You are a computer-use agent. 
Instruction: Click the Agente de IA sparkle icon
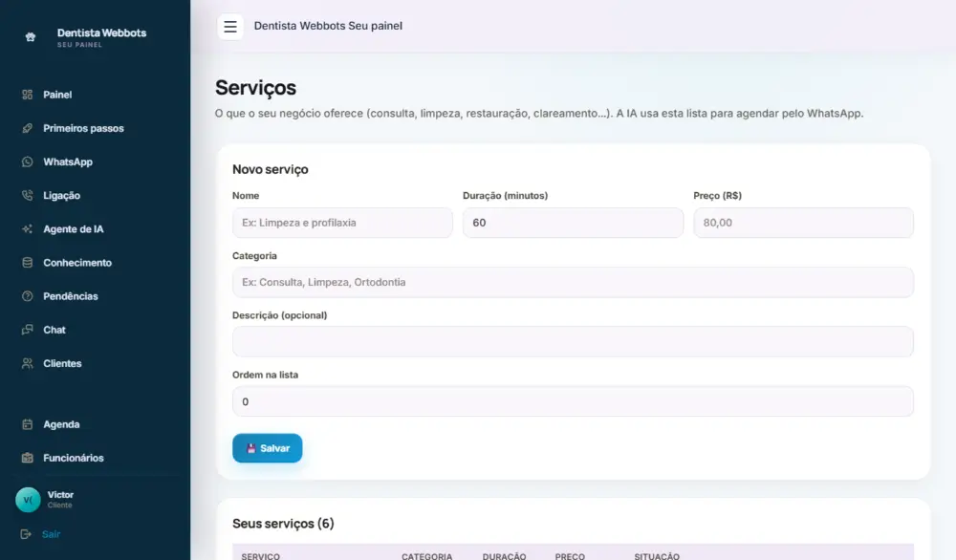pos(28,229)
